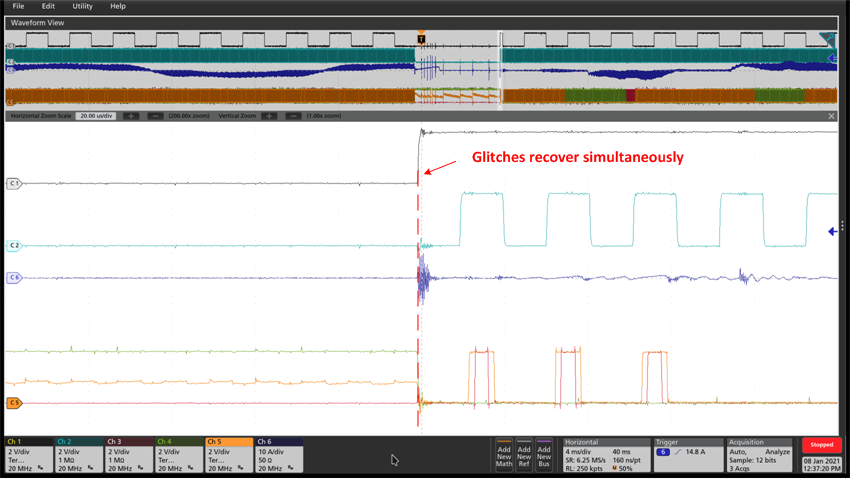The image size is (851, 479).
Task: Click the Ch 1 bandwidth limit icon
Action: (41, 468)
